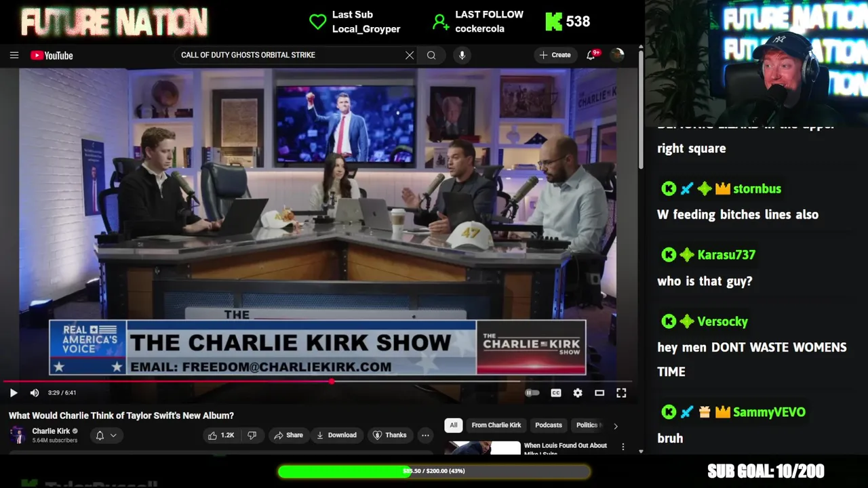Open the Create button menu
Image resolution: width=868 pixels, height=488 pixels.
tap(555, 55)
